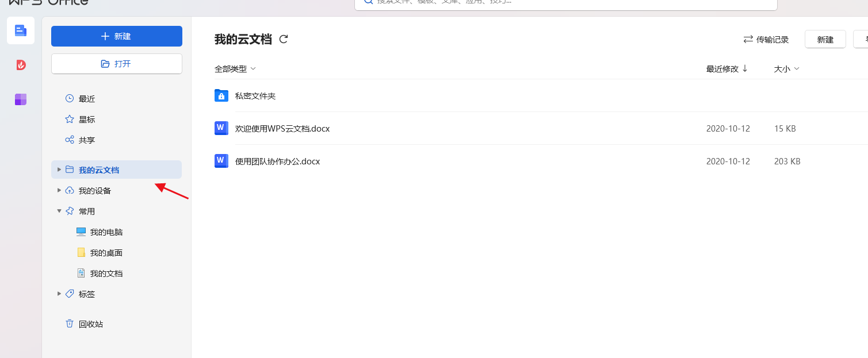
Task: Collapse the 常用 section arrow
Action: 59,211
